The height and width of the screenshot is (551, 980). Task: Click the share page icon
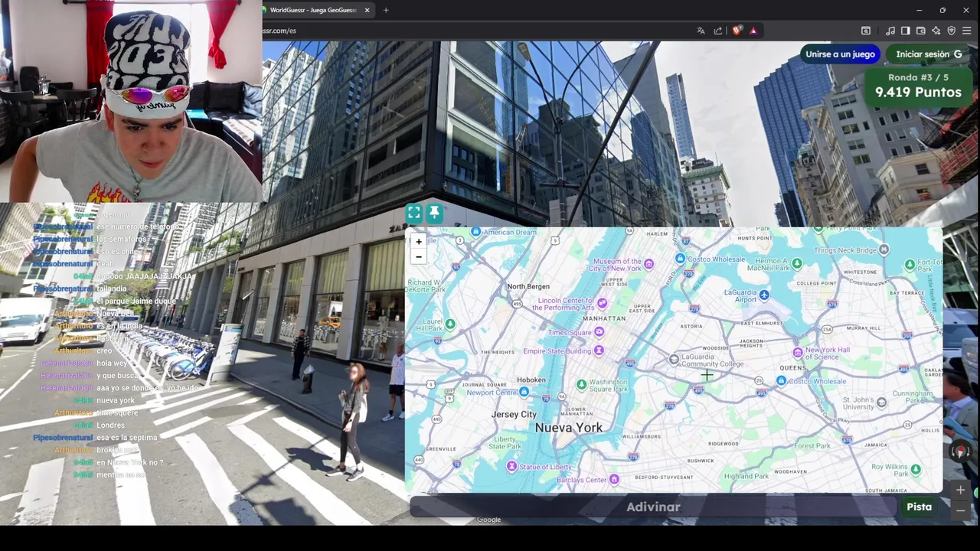tap(718, 31)
